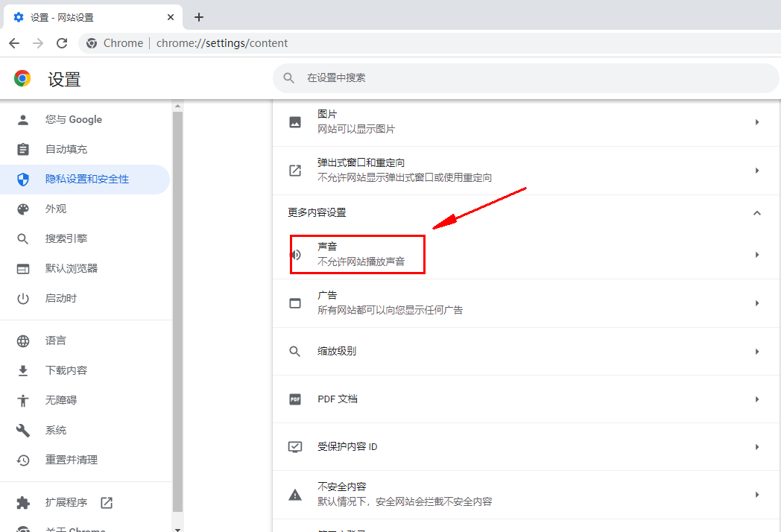Click the browser window icon for 默认浏览器
The image size is (781, 532).
point(23,268)
